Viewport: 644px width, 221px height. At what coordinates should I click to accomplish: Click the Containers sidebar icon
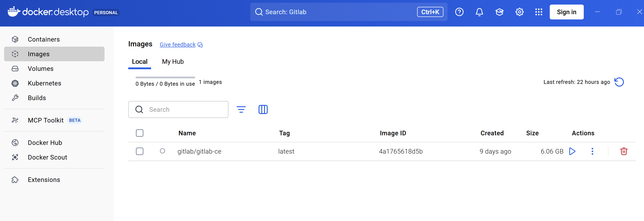15,39
